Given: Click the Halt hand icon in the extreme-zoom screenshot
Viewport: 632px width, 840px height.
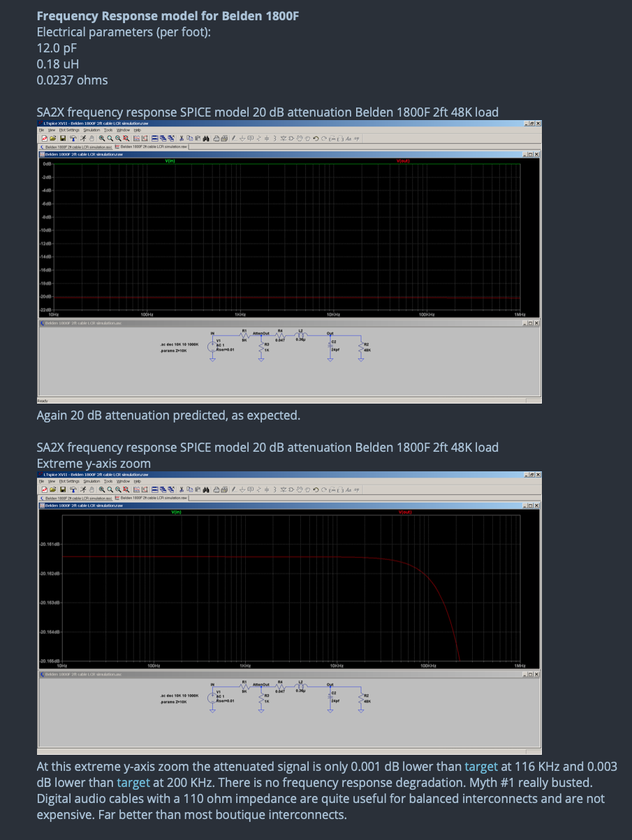Looking at the screenshot, I should (91, 490).
